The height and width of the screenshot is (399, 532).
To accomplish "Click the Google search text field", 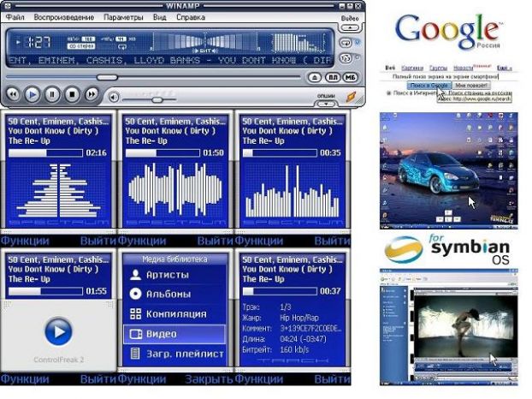I will pos(448,77).
